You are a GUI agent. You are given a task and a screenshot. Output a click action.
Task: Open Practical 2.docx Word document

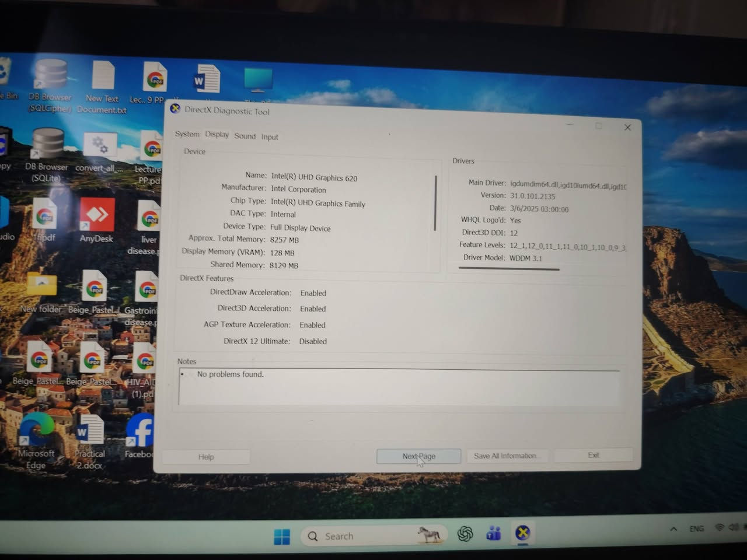pos(90,433)
